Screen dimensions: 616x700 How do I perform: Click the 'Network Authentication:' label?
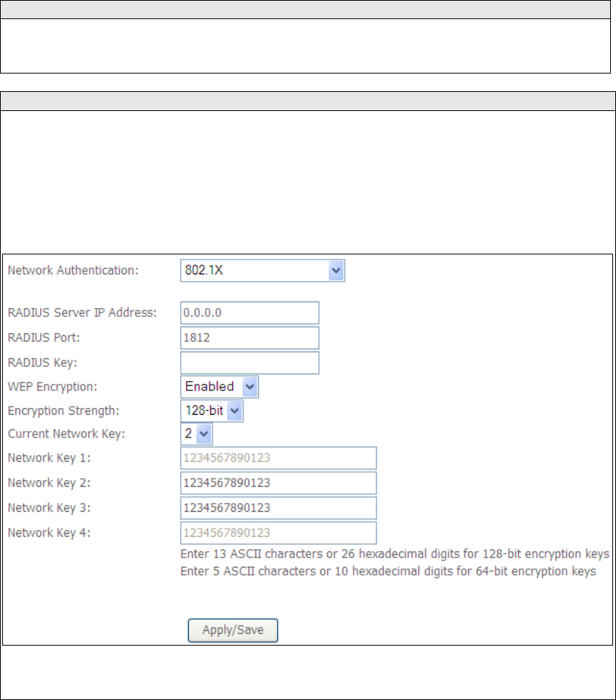click(x=74, y=271)
